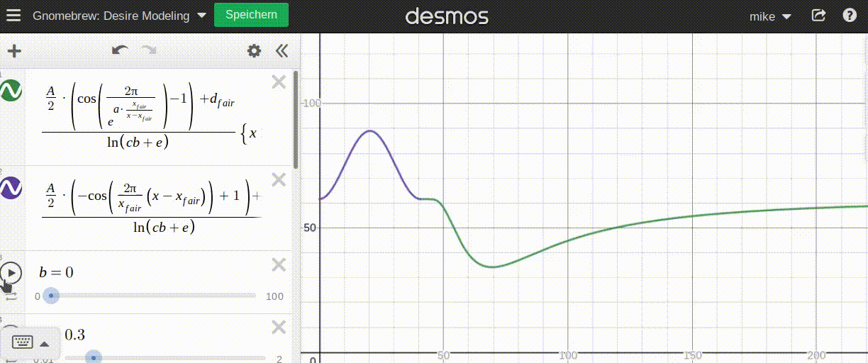The width and height of the screenshot is (868, 363).
Task: Edit the b slider minimum value 0
Action: click(38, 296)
